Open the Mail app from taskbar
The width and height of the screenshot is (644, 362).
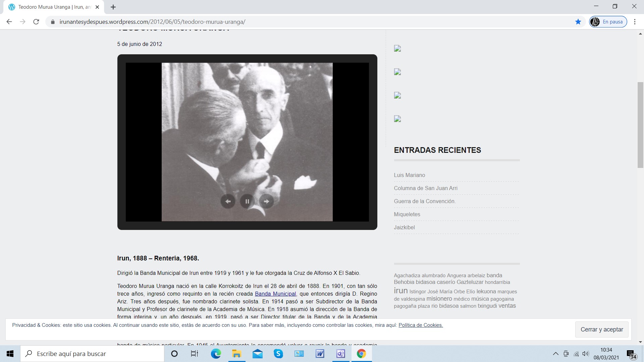tap(257, 354)
